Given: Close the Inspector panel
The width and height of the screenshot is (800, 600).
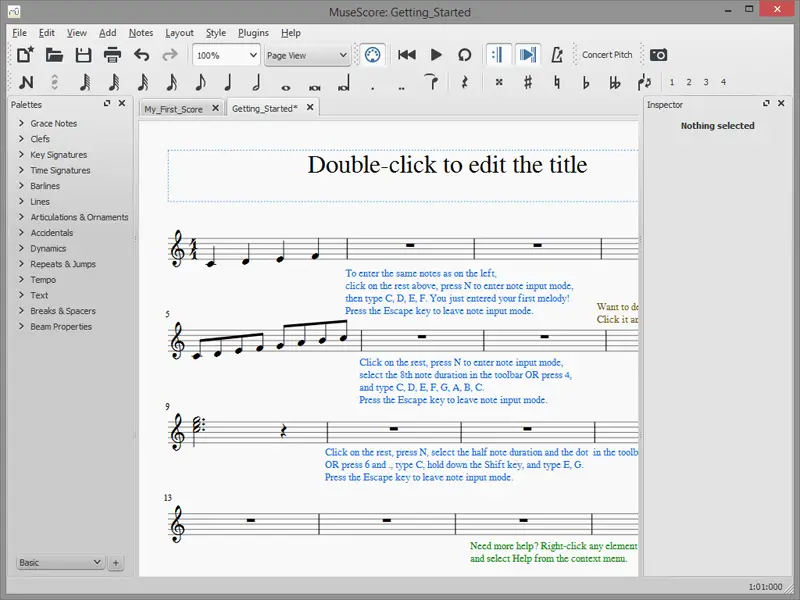Looking at the screenshot, I should [x=781, y=104].
